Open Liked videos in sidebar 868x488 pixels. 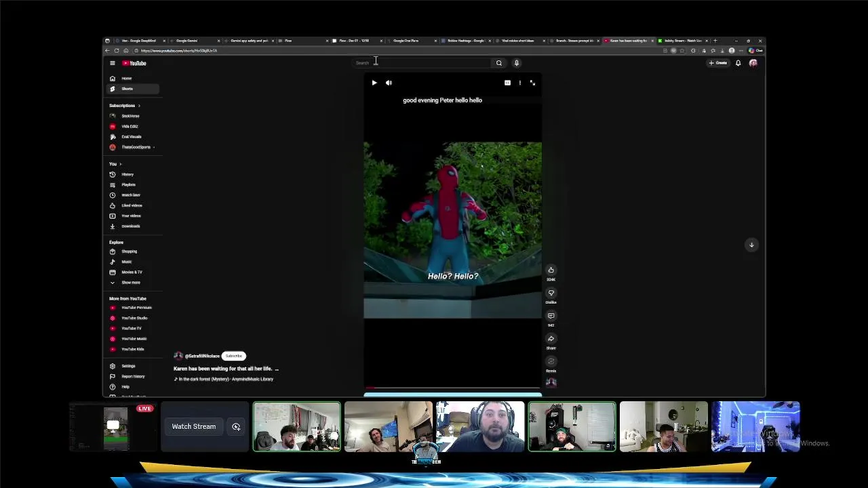[133, 205]
